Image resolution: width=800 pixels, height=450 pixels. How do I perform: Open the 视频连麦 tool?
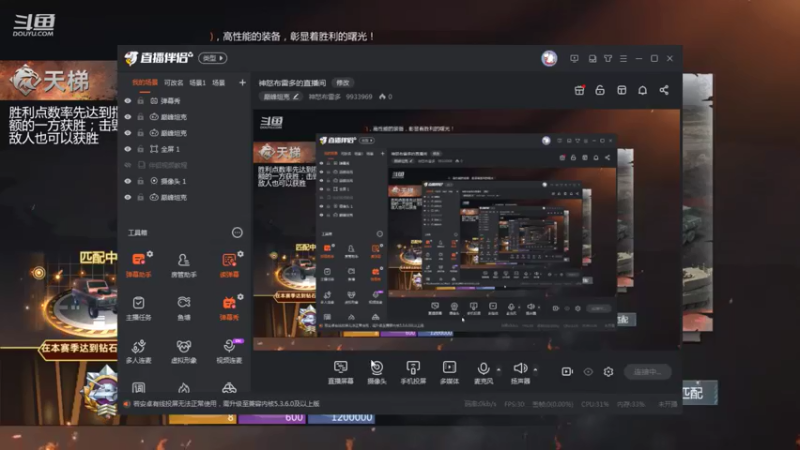(229, 351)
